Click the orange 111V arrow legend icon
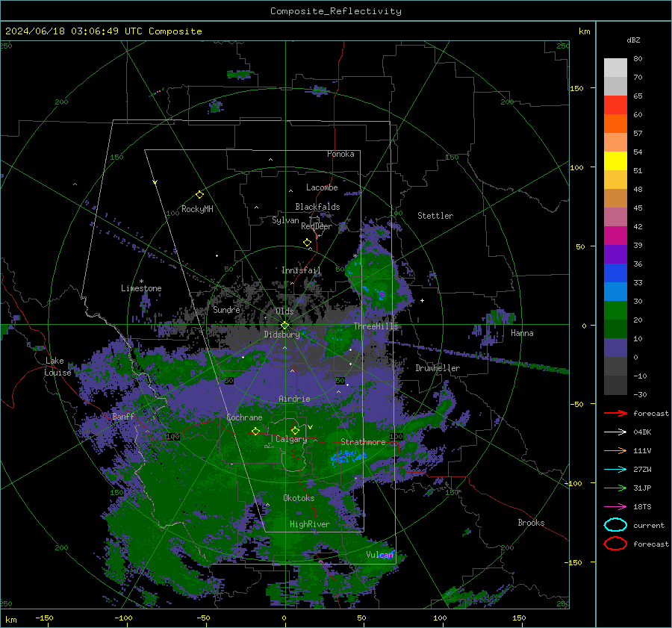Screen dimensions: 672x628 coord(615,450)
